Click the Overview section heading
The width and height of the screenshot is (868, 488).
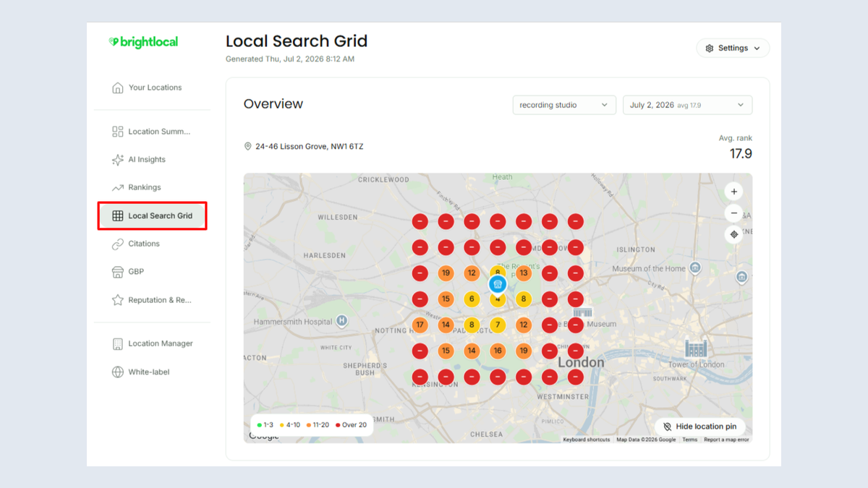(273, 104)
